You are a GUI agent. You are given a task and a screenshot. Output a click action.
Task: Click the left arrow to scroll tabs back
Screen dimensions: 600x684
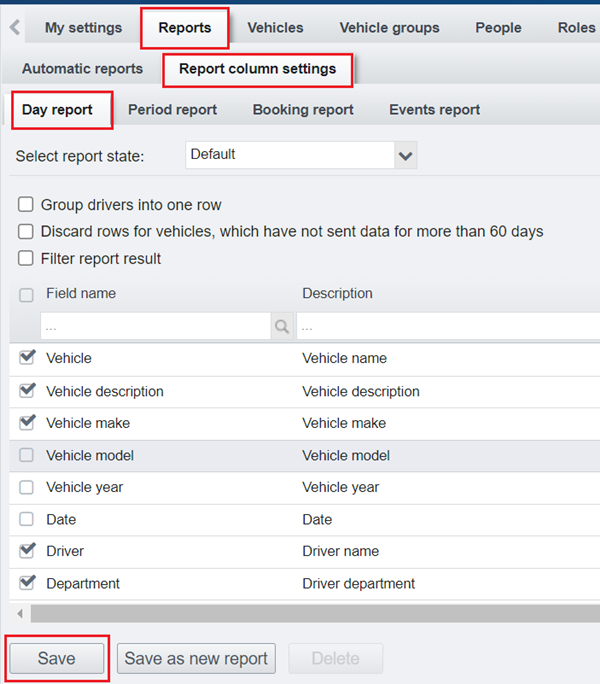coord(15,27)
